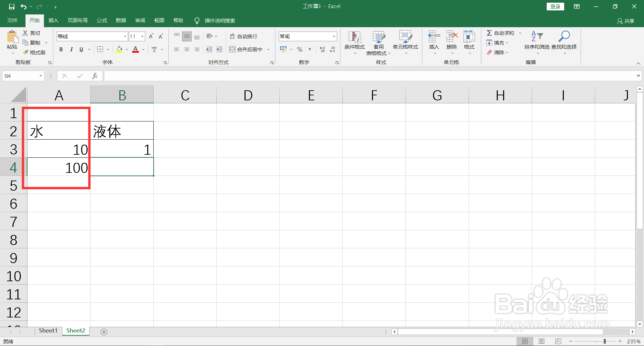
Task: Toggle underline formatting
Action: tap(81, 49)
